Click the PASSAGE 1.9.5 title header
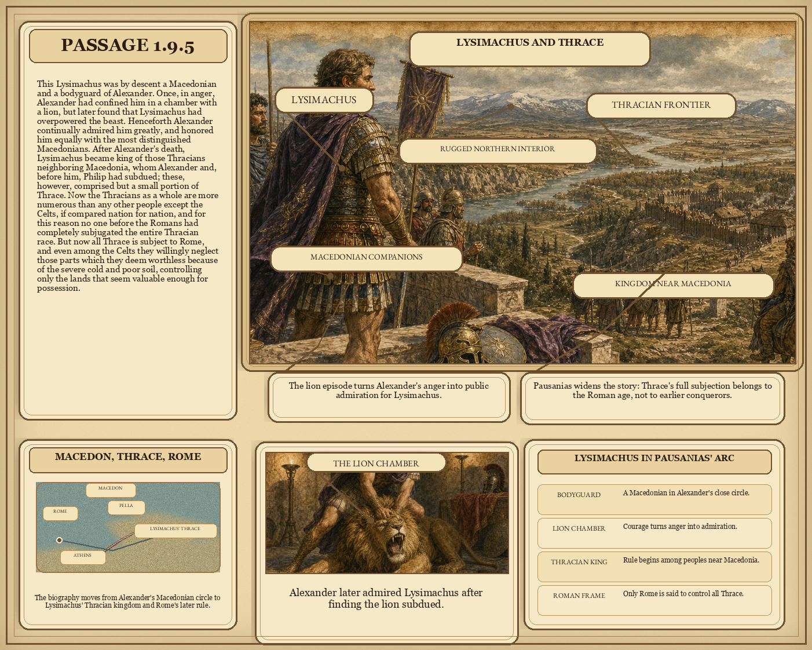Screen dimensions: 812x650 (x=128, y=46)
